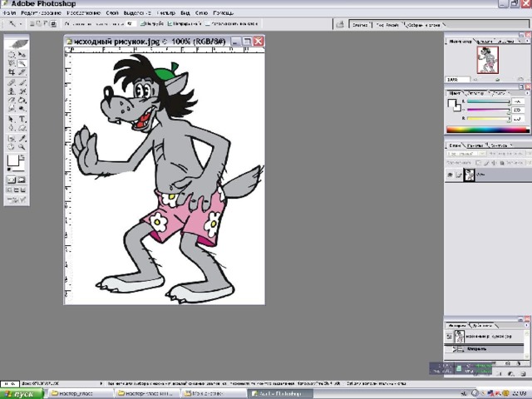Switch to the Actions tab beside History

pyautogui.click(x=482, y=325)
